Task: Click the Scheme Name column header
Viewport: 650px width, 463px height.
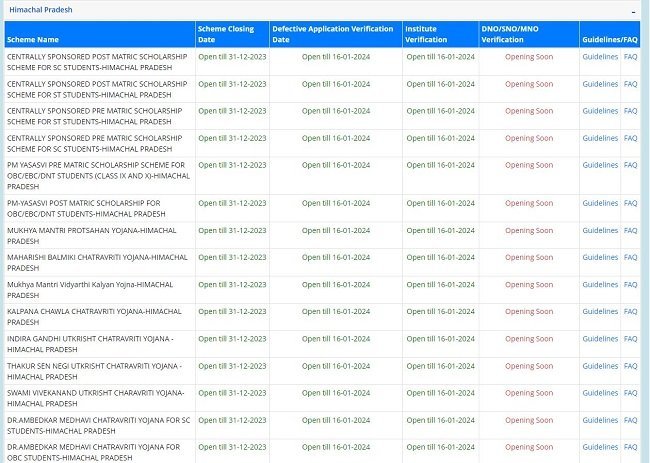Action: [x=34, y=39]
